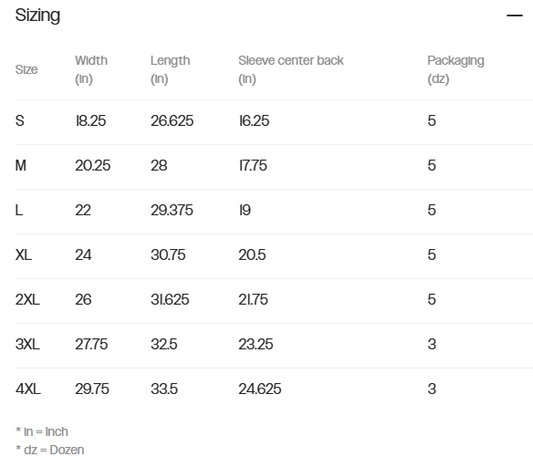Click the 'dz = Dozen' footnote
This screenshot has height=467, width=533.
tap(50, 450)
